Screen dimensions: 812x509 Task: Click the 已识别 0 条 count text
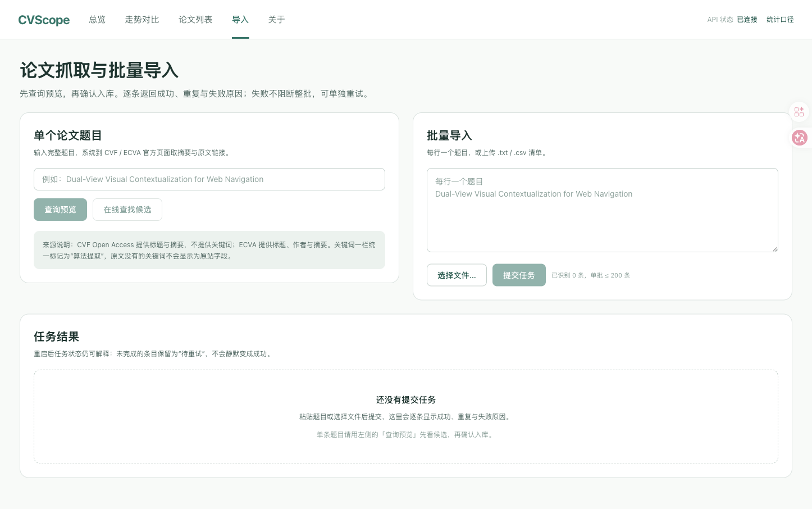591,275
